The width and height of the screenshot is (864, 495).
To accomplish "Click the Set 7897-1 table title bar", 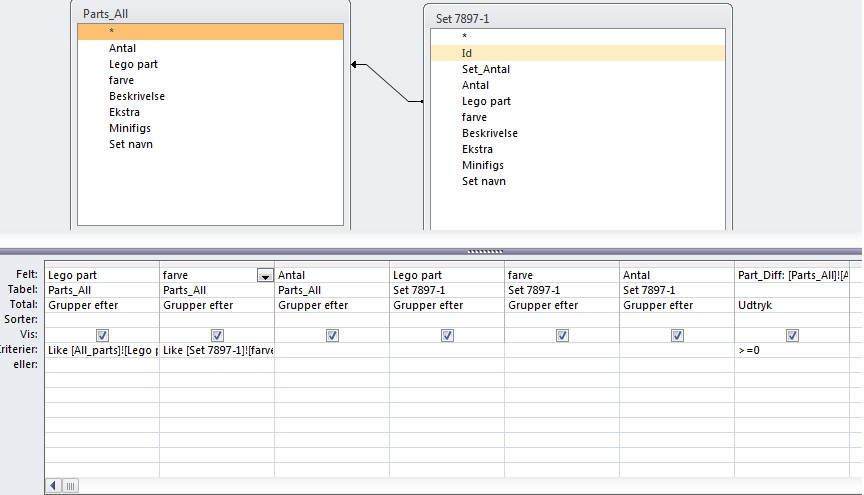I will [577, 17].
